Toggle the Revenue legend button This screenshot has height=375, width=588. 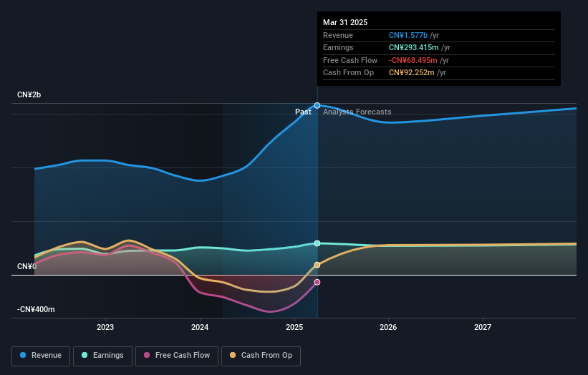coord(41,356)
